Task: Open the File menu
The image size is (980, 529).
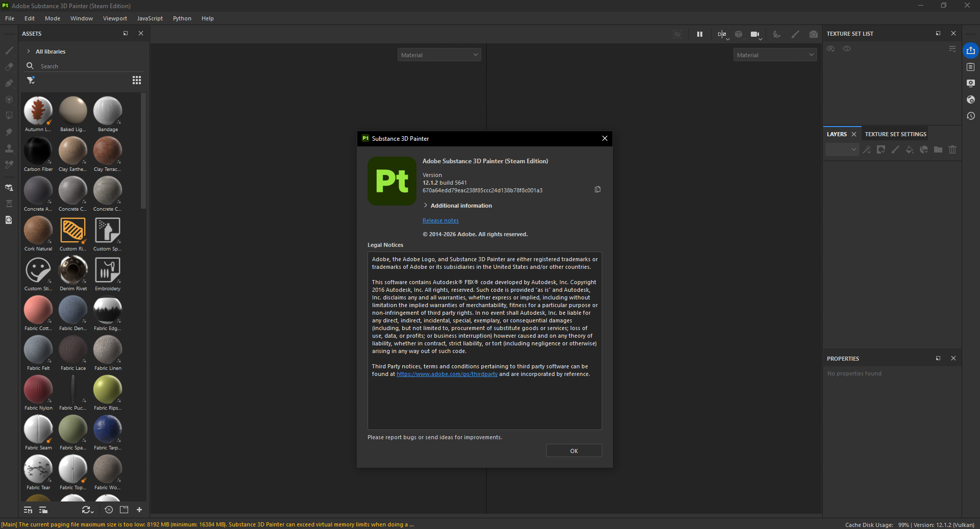Action: pyautogui.click(x=10, y=18)
